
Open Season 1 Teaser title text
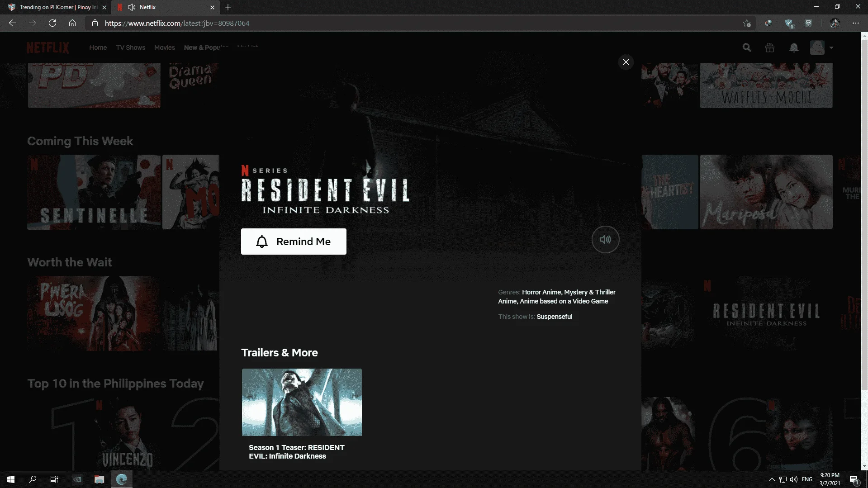(x=297, y=452)
